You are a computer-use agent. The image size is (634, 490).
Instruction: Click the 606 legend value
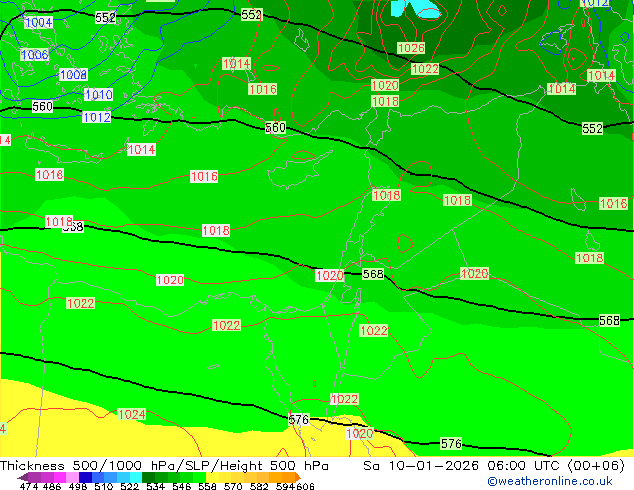pos(304,486)
